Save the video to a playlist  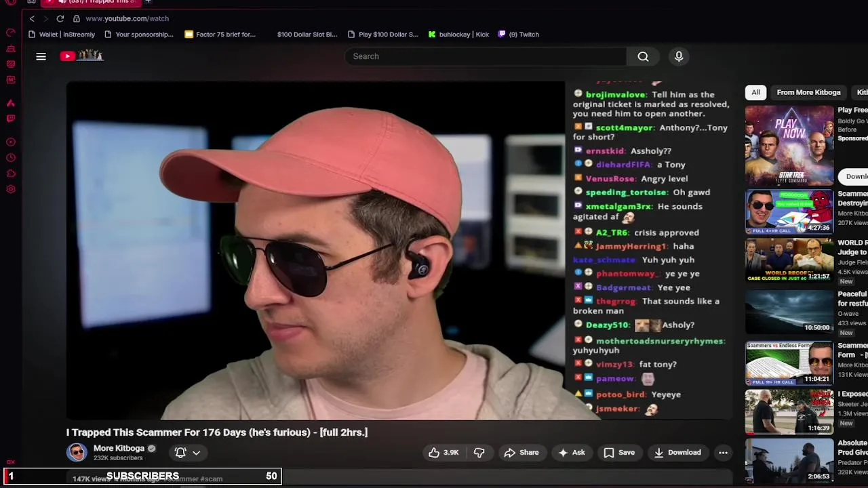(619, 452)
